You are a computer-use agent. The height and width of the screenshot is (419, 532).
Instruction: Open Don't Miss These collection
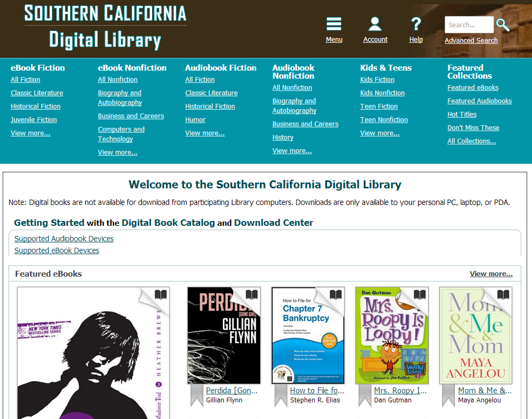tap(473, 127)
